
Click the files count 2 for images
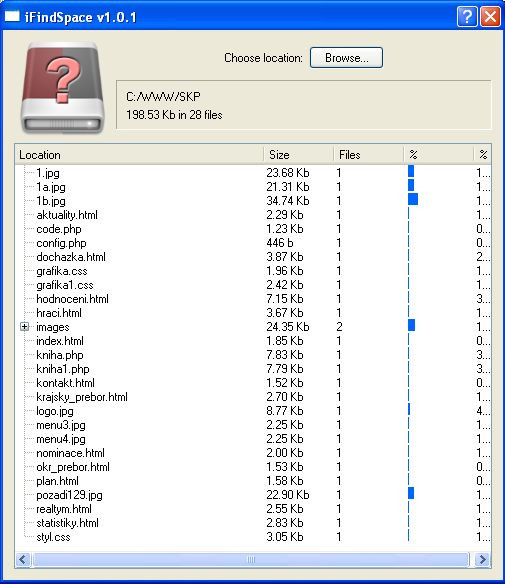(339, 327)
